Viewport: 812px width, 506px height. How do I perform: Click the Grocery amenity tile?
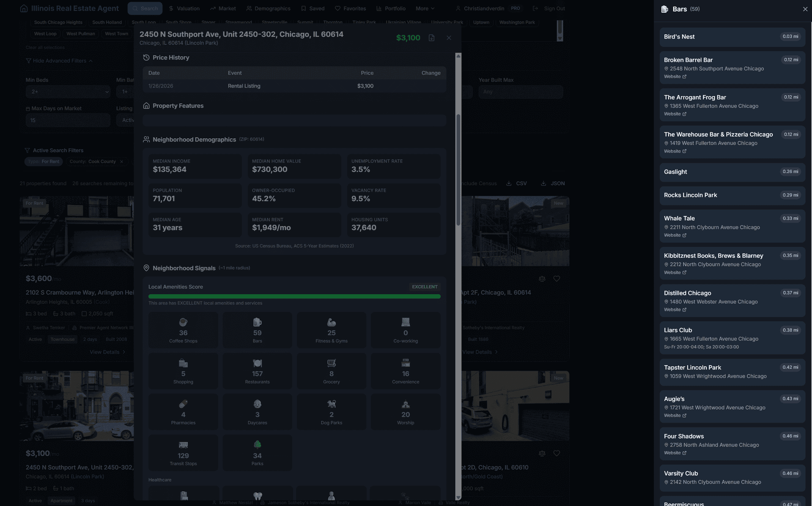tap(331, 371)
